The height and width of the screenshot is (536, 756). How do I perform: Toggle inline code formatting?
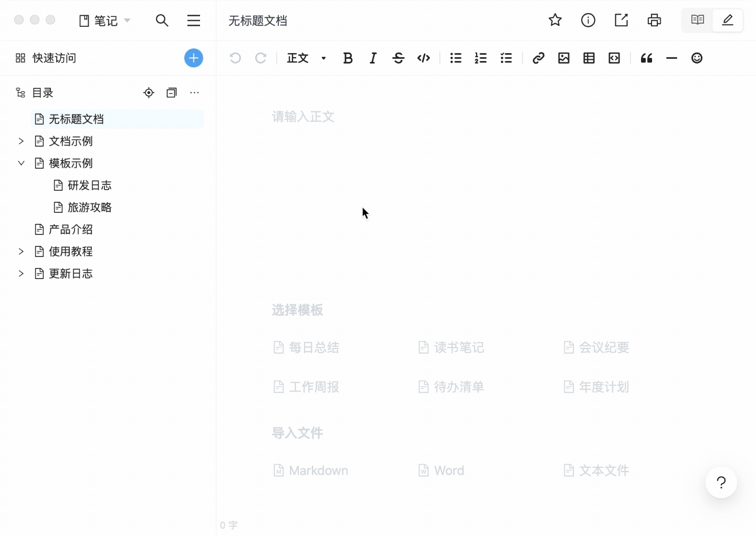pos(424,58)
